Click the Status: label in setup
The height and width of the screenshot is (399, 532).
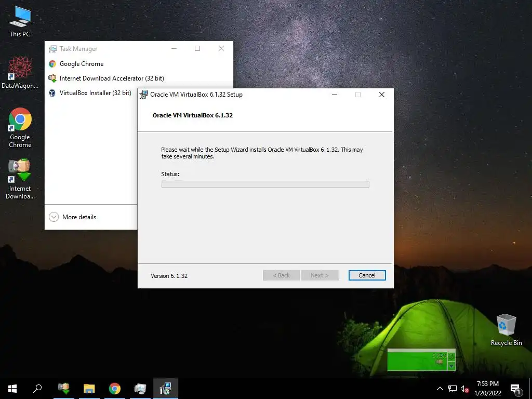pos(170,174)
